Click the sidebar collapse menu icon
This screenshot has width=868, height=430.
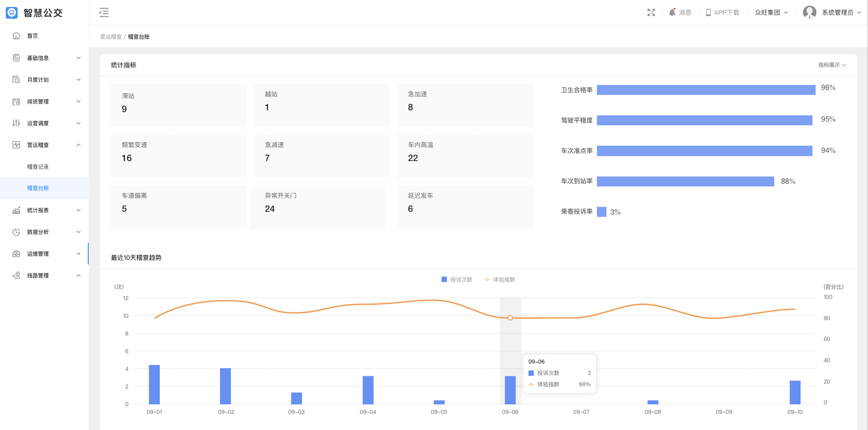pos(104,12)
